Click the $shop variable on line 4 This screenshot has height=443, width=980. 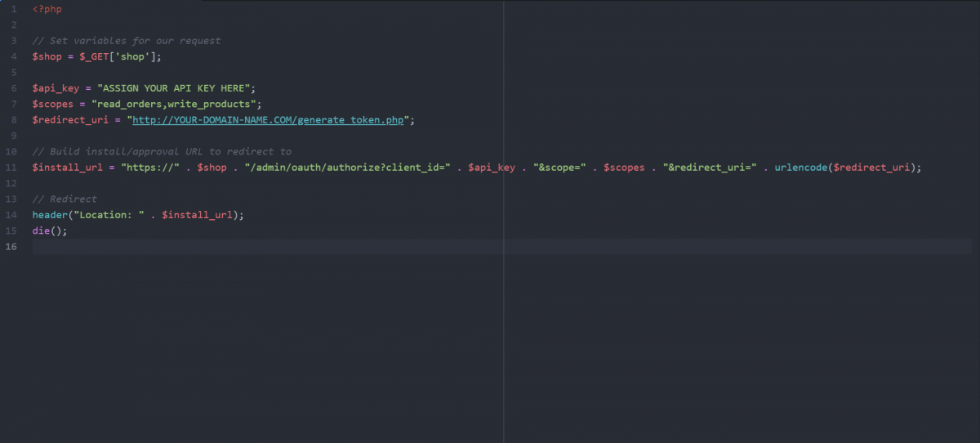click(47, 56)
